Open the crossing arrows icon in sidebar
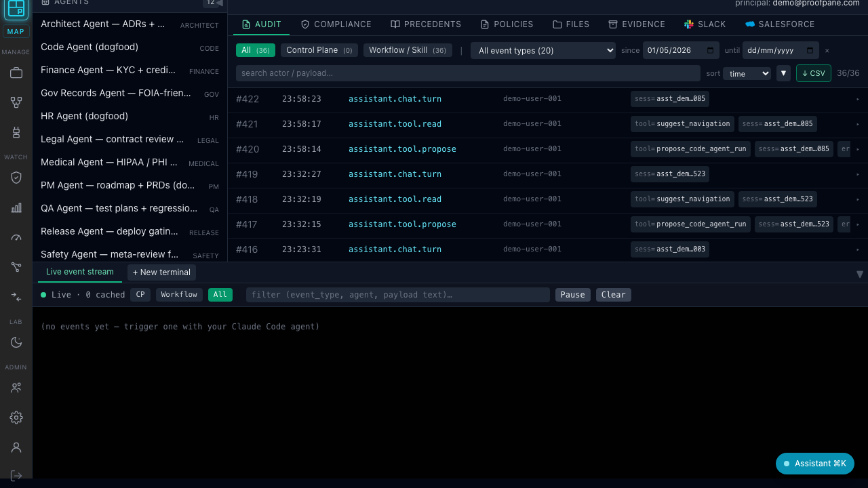Screen dimensions: 868x488 pyautogui.click(x=16, y=297)
